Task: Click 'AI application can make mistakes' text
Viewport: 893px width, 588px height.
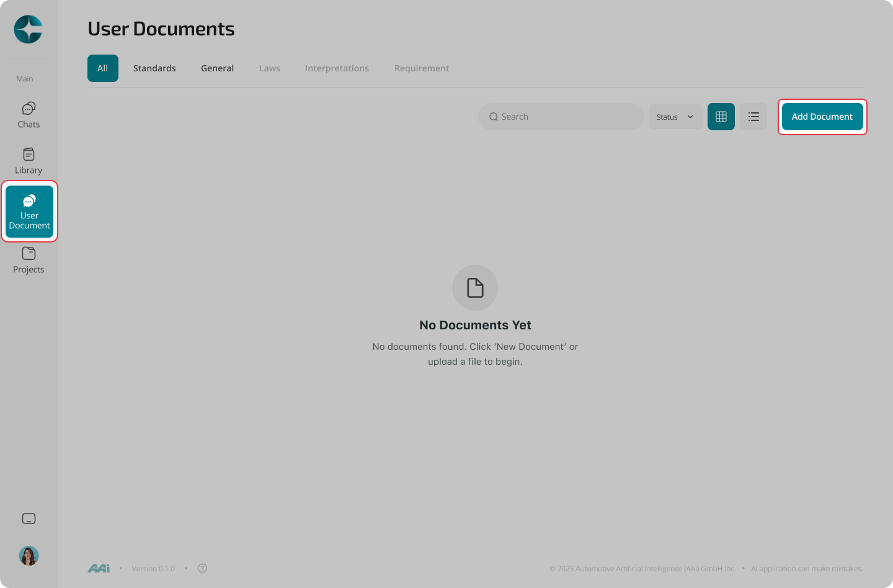Action: [x=807, y=569]
